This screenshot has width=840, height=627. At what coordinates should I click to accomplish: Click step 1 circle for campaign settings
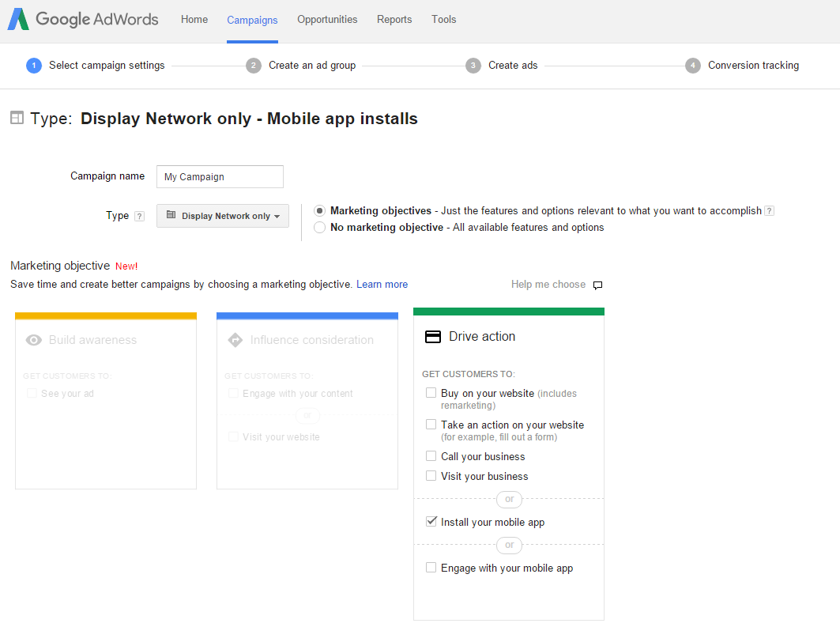click(34, 66)
